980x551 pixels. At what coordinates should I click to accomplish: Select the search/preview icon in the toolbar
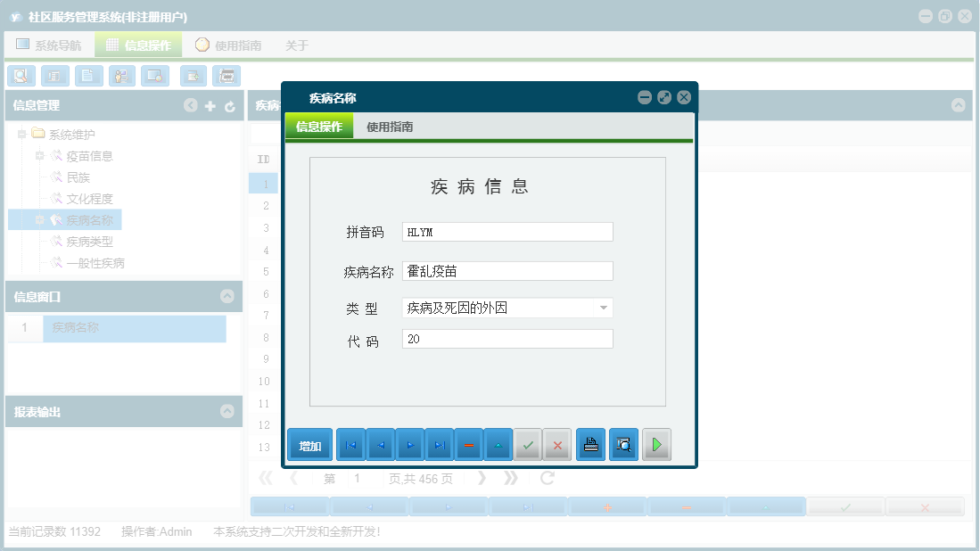(21, 76)
